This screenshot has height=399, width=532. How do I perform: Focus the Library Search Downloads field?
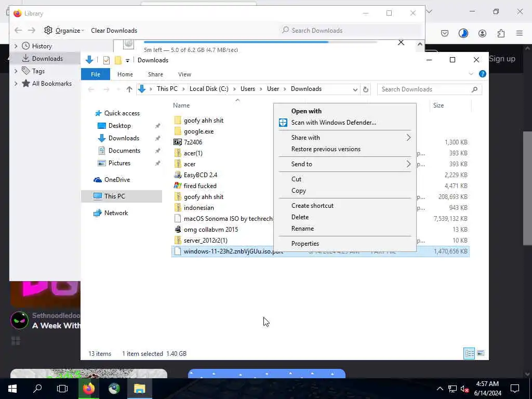(351, 31)
